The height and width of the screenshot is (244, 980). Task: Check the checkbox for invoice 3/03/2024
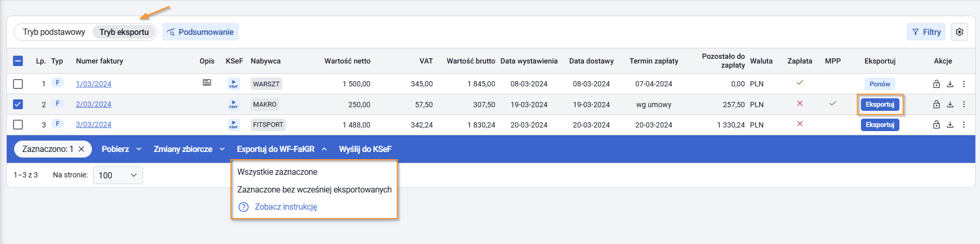pos(18,124)
